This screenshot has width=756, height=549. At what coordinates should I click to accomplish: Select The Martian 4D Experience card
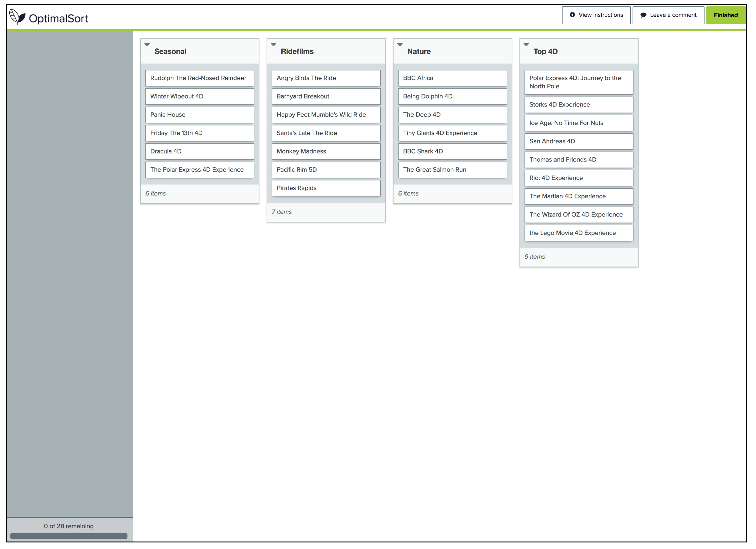(x=579, y=196)
